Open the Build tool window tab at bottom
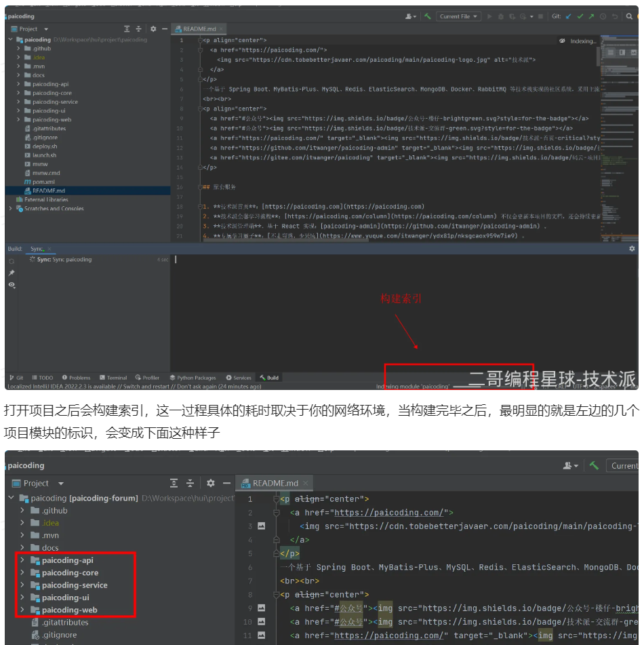Screen dimensions: 644x645 pyautogui.click(x=269, y=378)
